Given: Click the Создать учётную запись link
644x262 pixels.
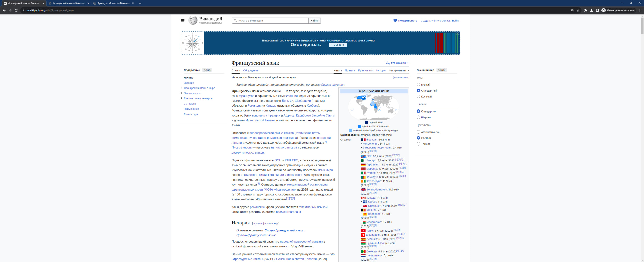Looking at the screenshot, I should pos(435,21).
